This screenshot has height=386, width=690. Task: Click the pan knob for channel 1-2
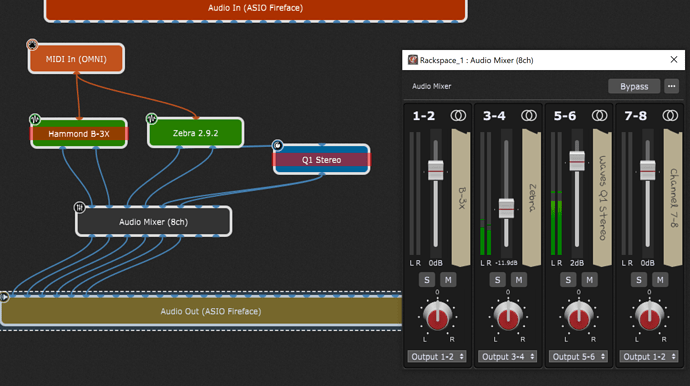437,316
